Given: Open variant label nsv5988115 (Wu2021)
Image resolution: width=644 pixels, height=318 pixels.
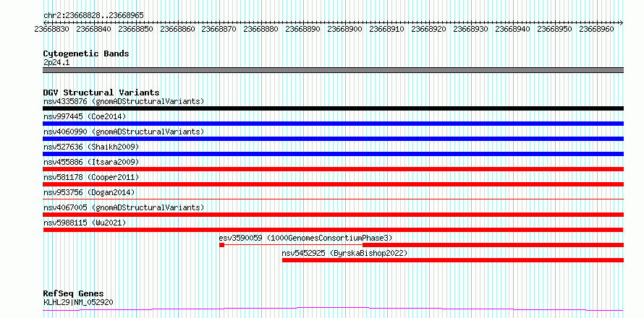Looking at the screenshot, I should tap(85, 223).
